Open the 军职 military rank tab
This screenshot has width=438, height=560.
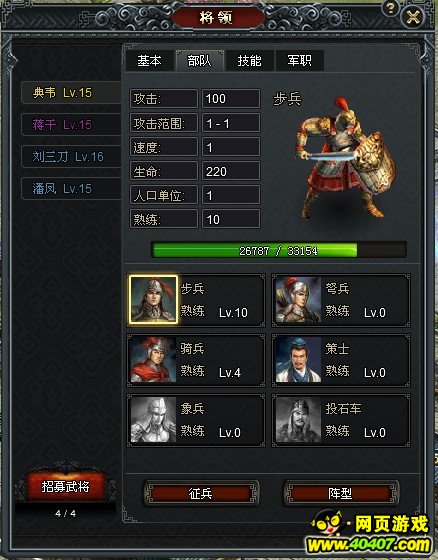click(299, 61)
